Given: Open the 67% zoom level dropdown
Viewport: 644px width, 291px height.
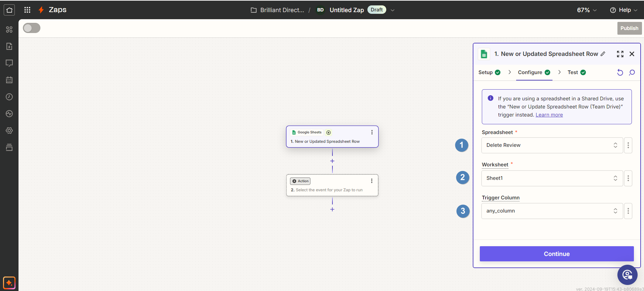Looking at the screenshot, I should point(587,10).
